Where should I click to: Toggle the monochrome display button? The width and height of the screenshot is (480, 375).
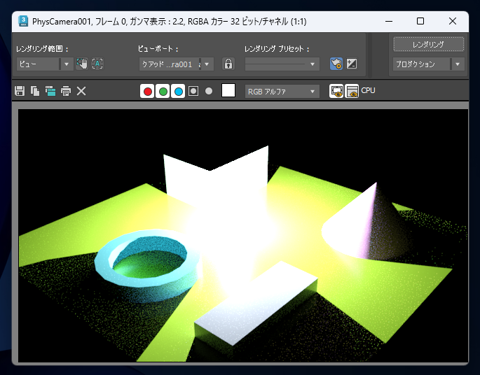(209, 91)
